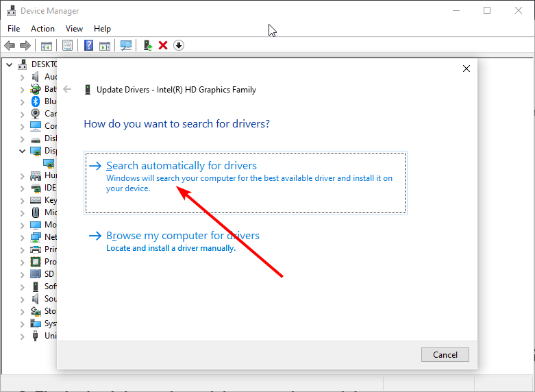Select the Mice category icon

click(36, 212)
